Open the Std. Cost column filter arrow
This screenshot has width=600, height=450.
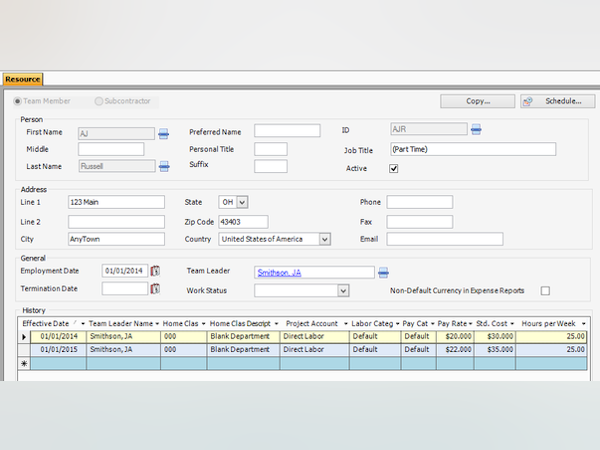point(512,324)
